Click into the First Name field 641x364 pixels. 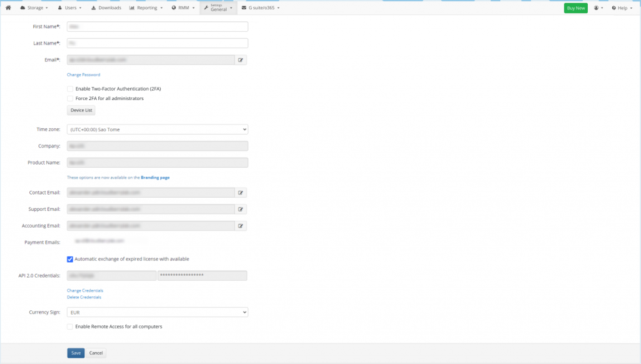pos(157,27)
